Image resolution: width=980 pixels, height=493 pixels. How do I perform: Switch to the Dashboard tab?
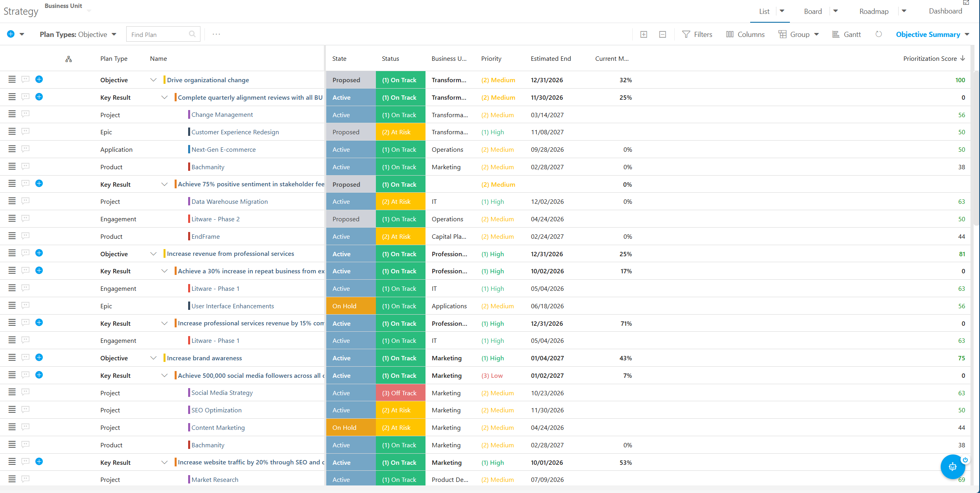[x=945, y=11]
